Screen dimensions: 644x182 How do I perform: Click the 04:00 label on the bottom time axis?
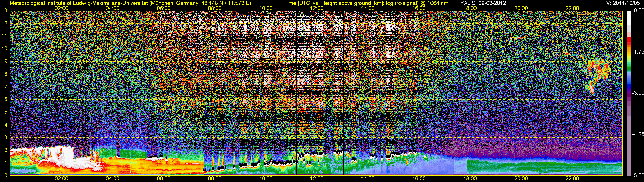(x=112, y=179)
